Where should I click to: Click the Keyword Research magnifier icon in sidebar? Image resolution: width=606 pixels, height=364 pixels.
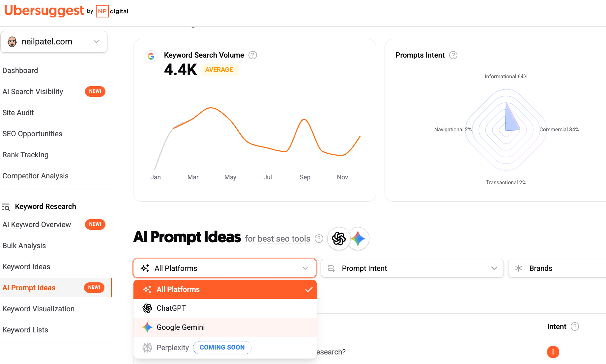click(6, 207)
